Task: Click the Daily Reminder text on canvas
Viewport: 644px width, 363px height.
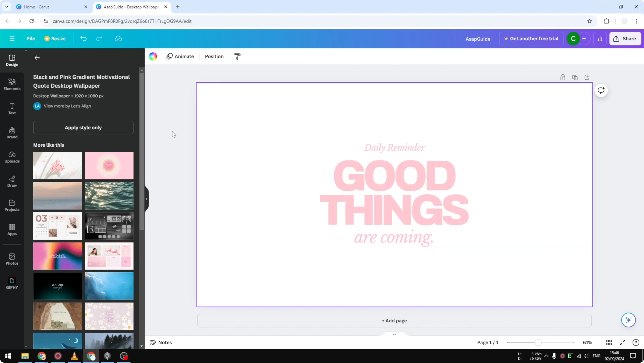Action: 394,148
